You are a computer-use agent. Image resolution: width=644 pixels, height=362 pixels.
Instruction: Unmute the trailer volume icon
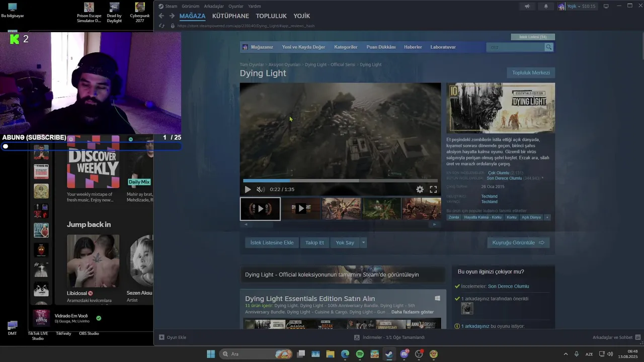tap(261, 190)
